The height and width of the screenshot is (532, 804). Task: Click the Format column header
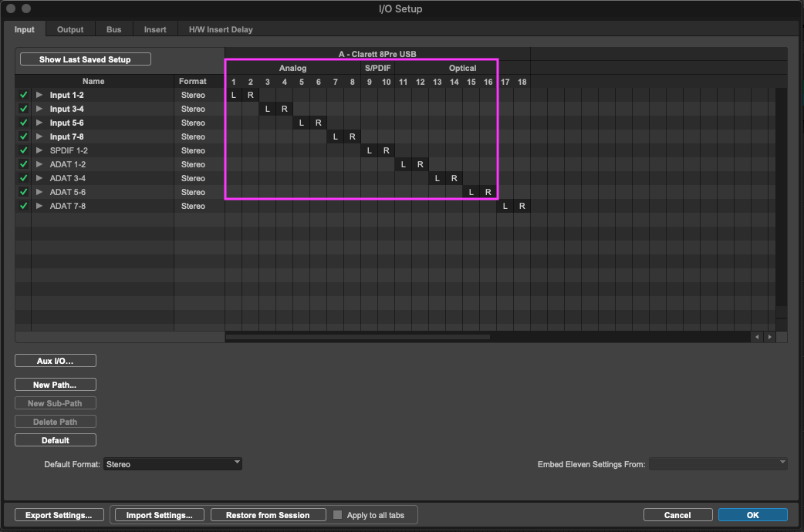tap(193, 81)
